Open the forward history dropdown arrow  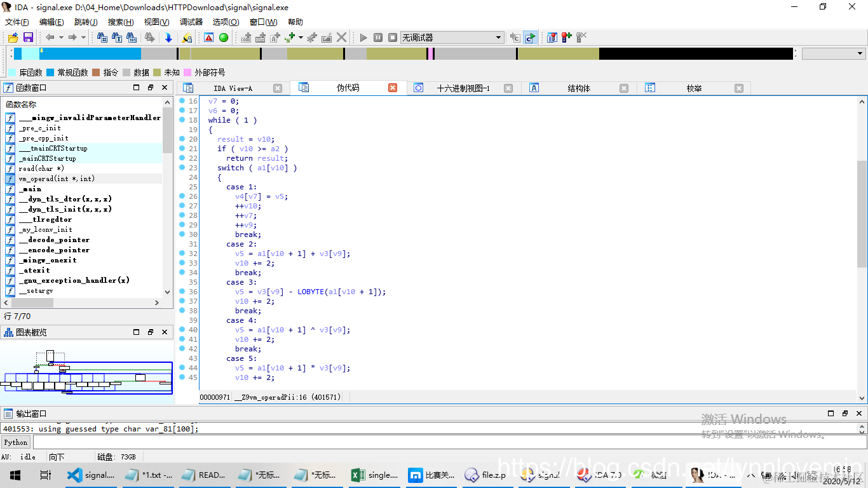pyautogui.click(x=83, y=37)
